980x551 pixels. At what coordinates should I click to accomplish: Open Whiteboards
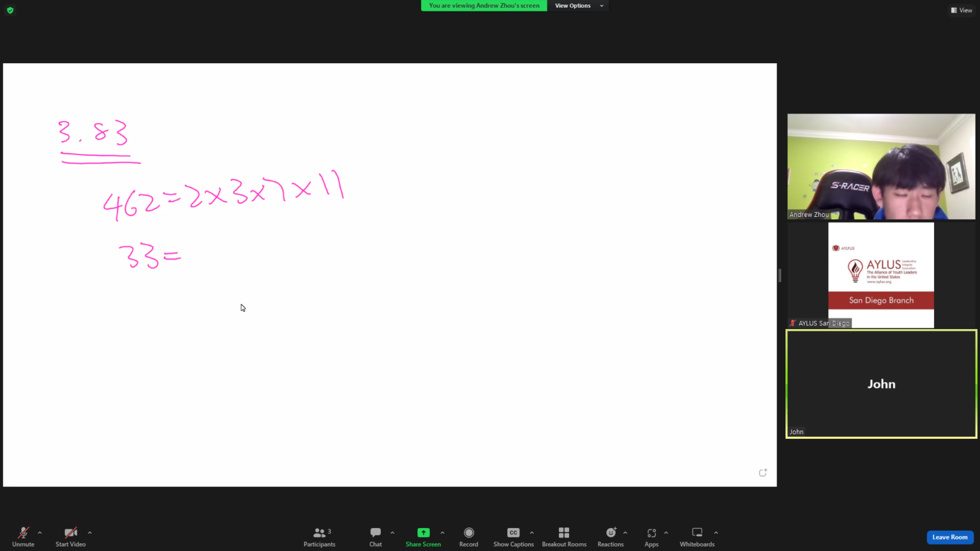click(x=697, y=537)
